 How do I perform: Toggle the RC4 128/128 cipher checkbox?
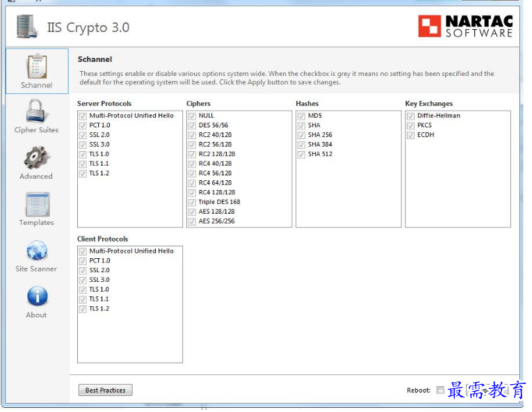192,193
